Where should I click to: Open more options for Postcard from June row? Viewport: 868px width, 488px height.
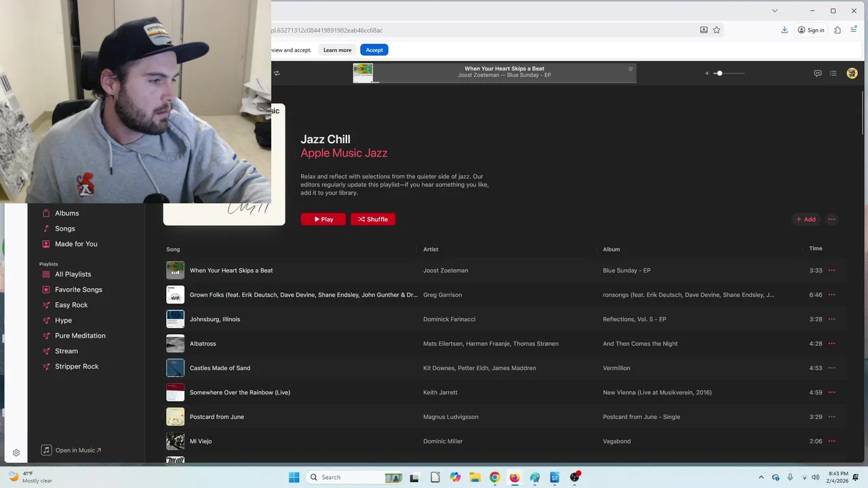(x=832, y=417)
